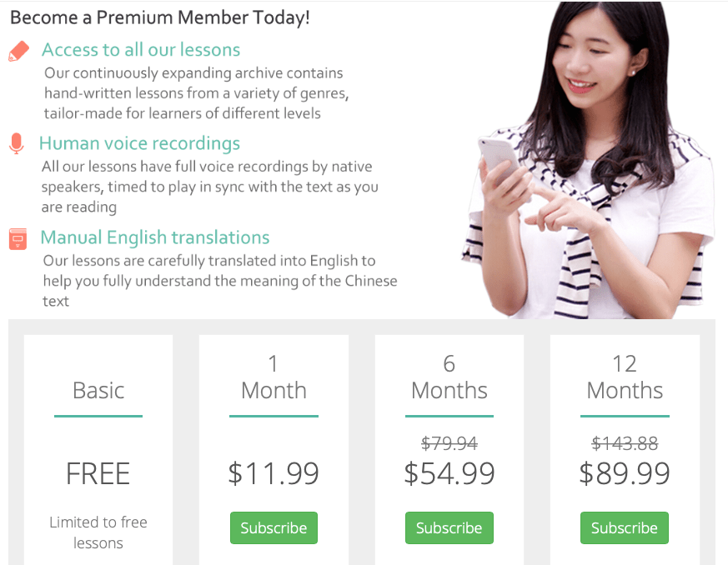This screenshot has height=565, width=728.
Task: Click the crossed-out $143.88 price
Action: [624, 442]
